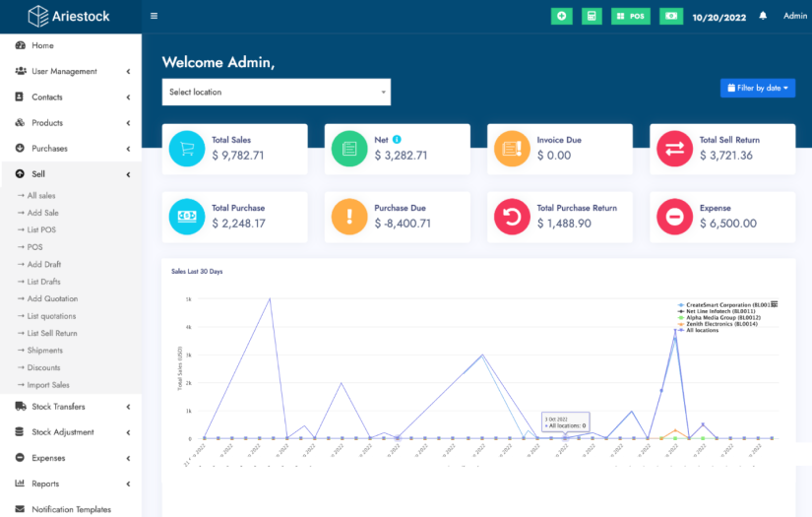Viewport: 812px width, 517px height.
Task: Open the notifications bell
Action: tap(763, 16)
